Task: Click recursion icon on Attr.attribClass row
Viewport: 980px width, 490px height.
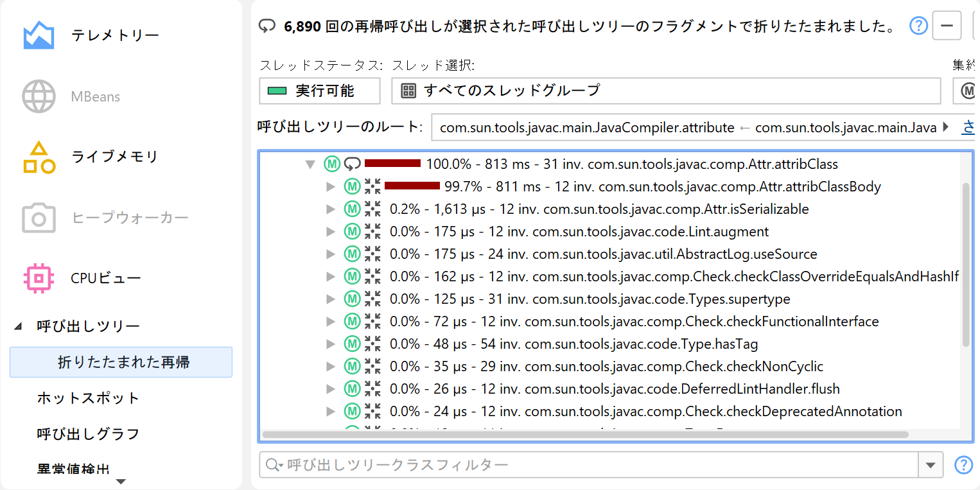Action: pos(352,164)
